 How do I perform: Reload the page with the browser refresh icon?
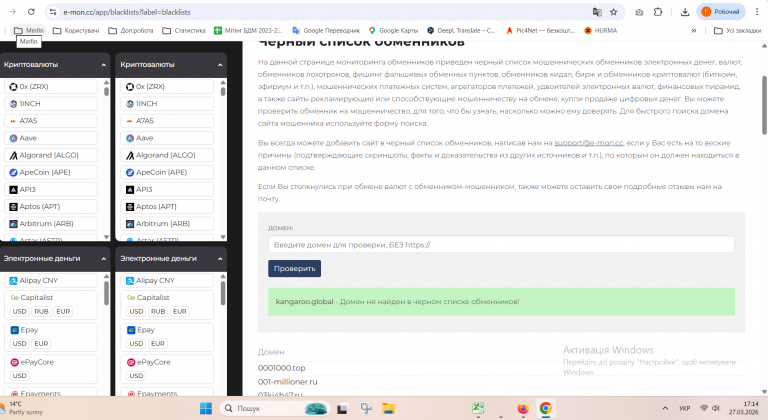point(31,12)
